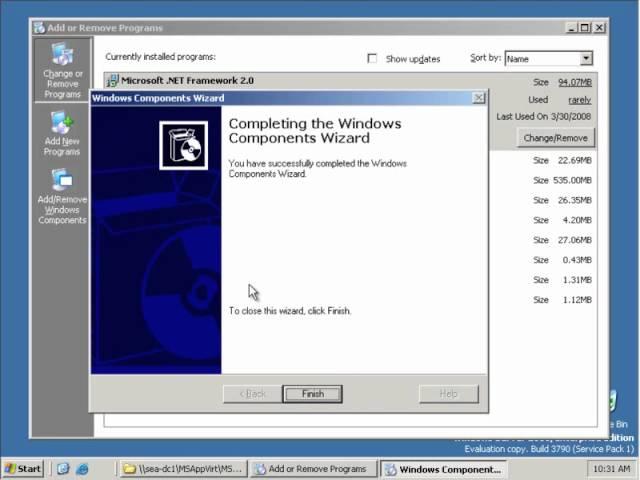This screenshot has width=640, height=480.
Task: Switch to Windows Component taskbar button
Action: [x=443, y=469]
